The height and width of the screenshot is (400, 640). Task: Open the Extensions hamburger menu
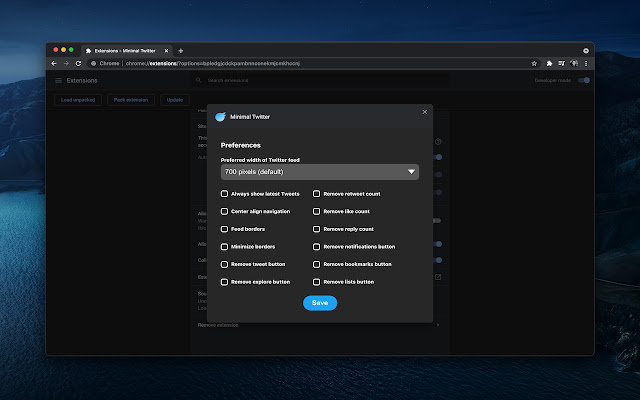[x=59, y=80]
